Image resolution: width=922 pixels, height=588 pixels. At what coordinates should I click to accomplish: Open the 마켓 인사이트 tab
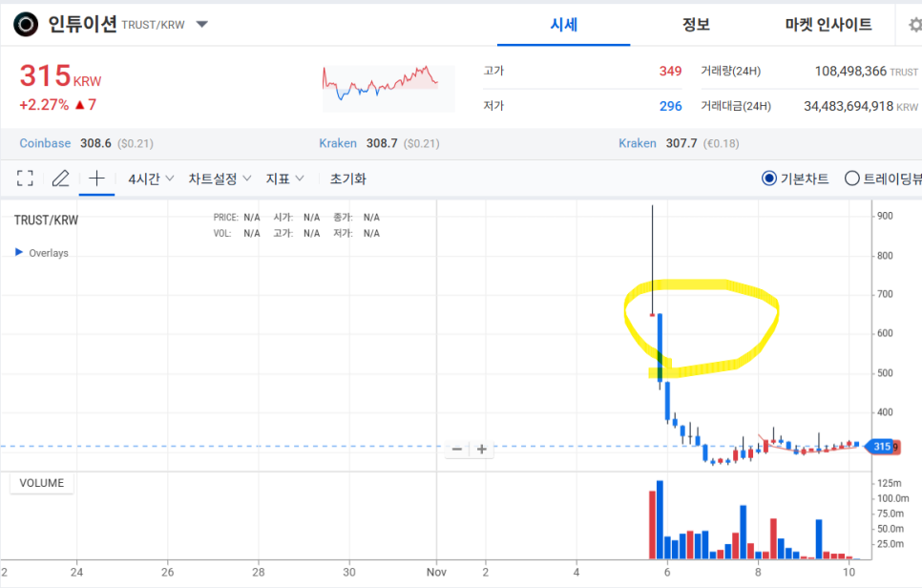[x=828, y=26]
